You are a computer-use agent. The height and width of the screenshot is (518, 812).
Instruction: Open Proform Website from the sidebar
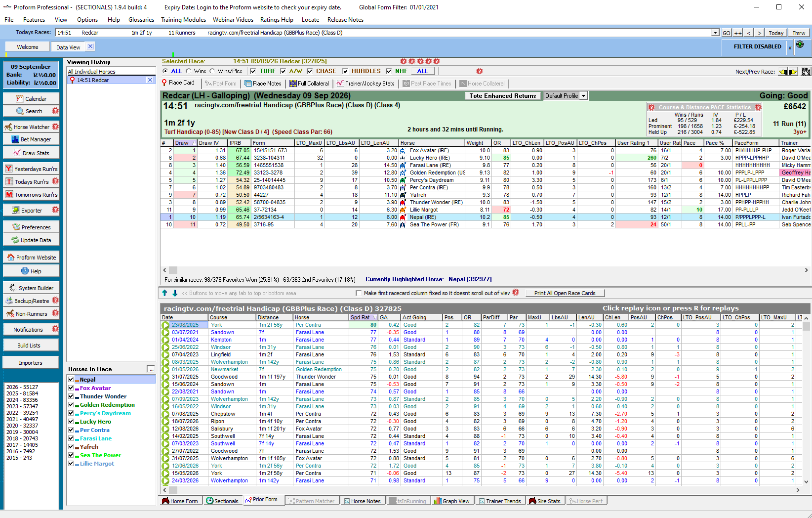[31, 258]
